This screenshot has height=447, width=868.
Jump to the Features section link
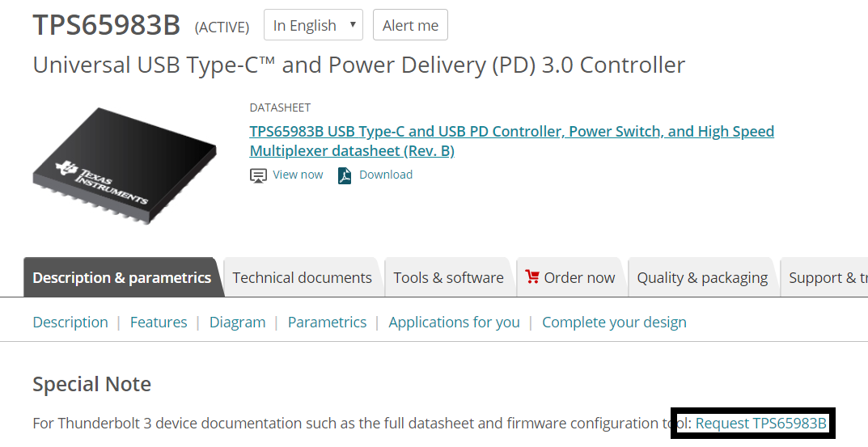pos(159,322)
